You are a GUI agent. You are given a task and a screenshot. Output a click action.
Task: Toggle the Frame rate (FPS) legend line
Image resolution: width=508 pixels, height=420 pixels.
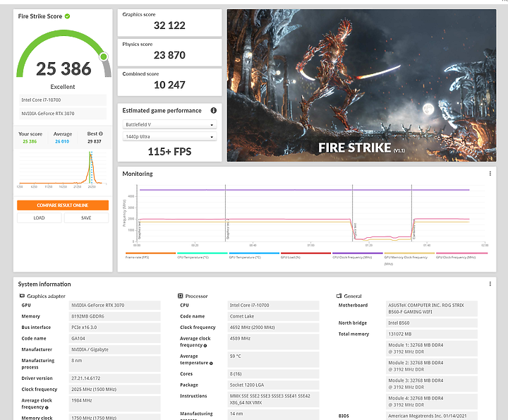point(150,255)
